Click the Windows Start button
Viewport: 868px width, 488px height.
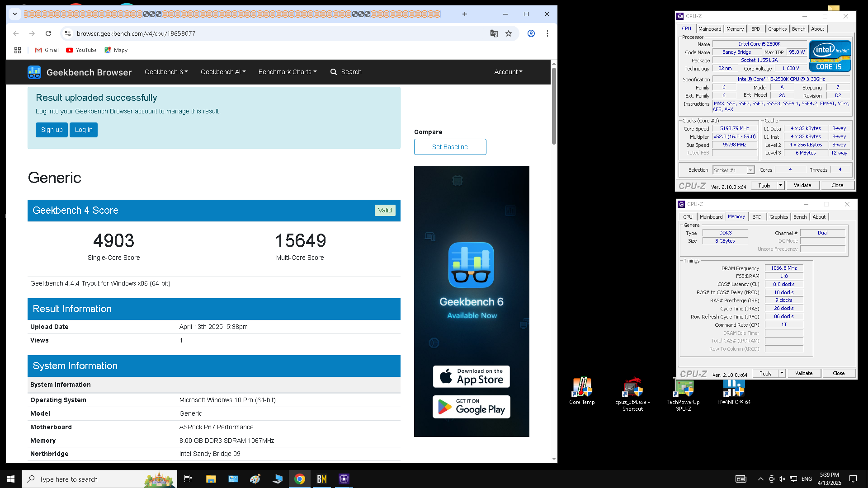click(x=11, y=479)
